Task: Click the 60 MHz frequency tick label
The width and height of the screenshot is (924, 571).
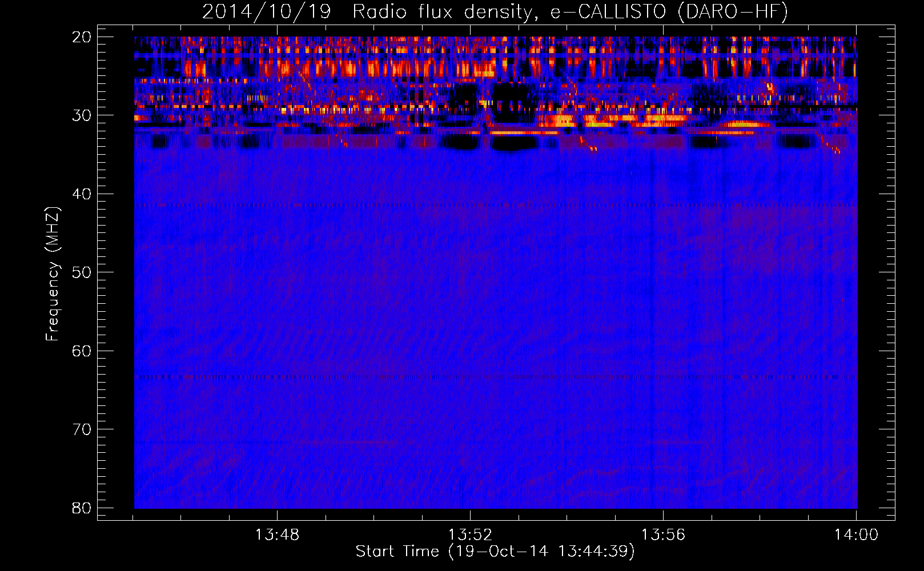Action: [x=82, y=351]
